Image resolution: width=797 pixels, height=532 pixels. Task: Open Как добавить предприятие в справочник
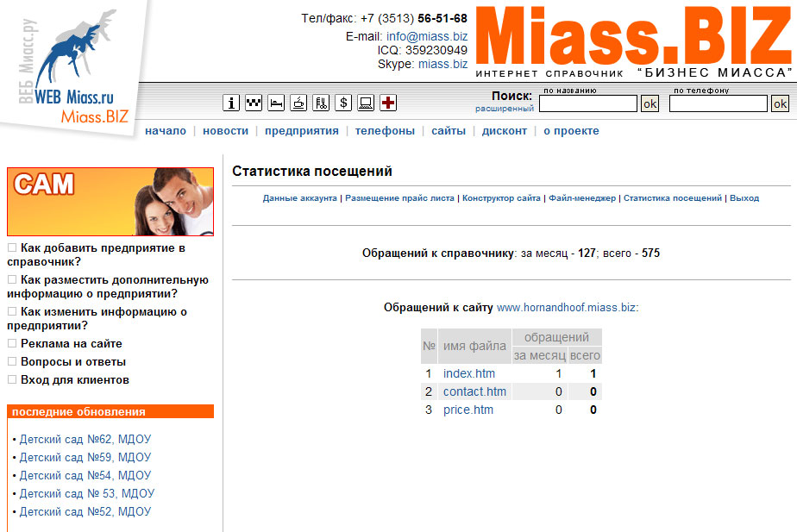click(x=96, y=255)
